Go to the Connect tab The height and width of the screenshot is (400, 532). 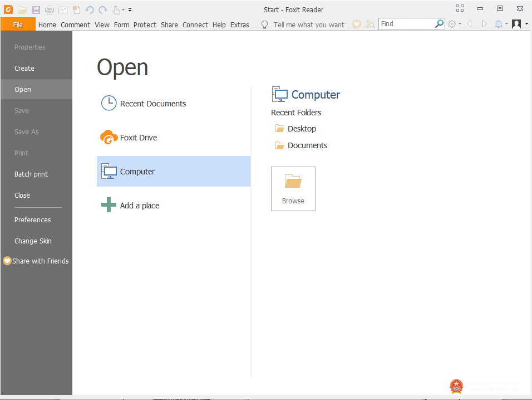pyautogui.click(x=195, y=25)
